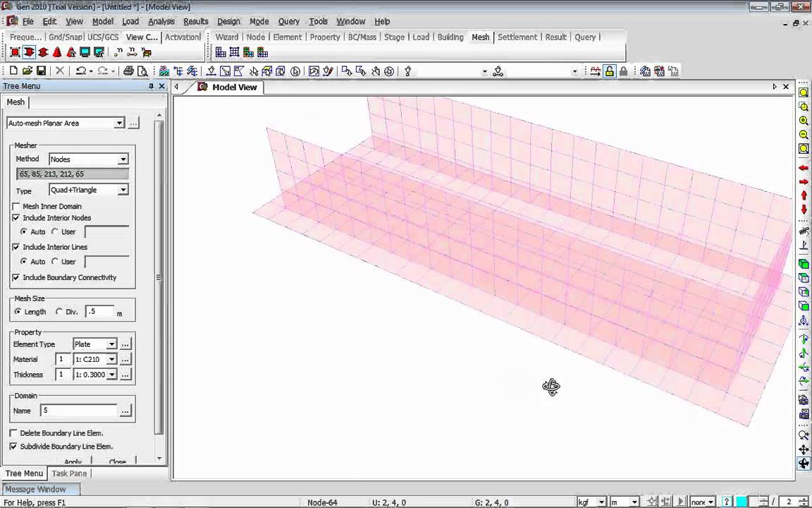Click Zoom Fit icon atop the right toolbar
The image size is (812, 508).
click(x=804, y=93)
